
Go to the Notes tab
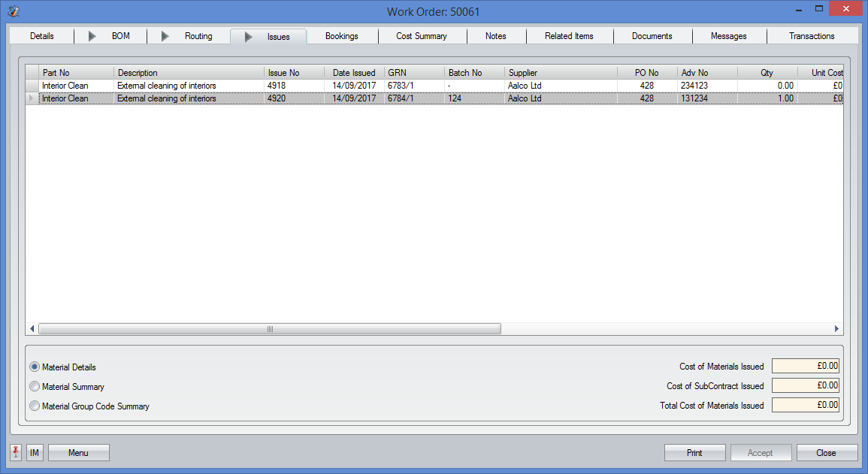click(495, 36)
